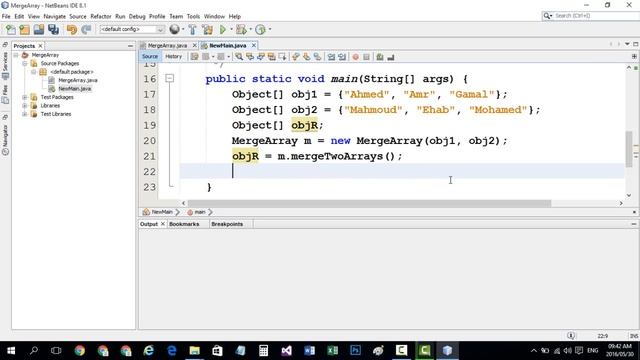640x360 pixels.
Task: Click the Next Bookmark editor icon
Action: [307, 57]
